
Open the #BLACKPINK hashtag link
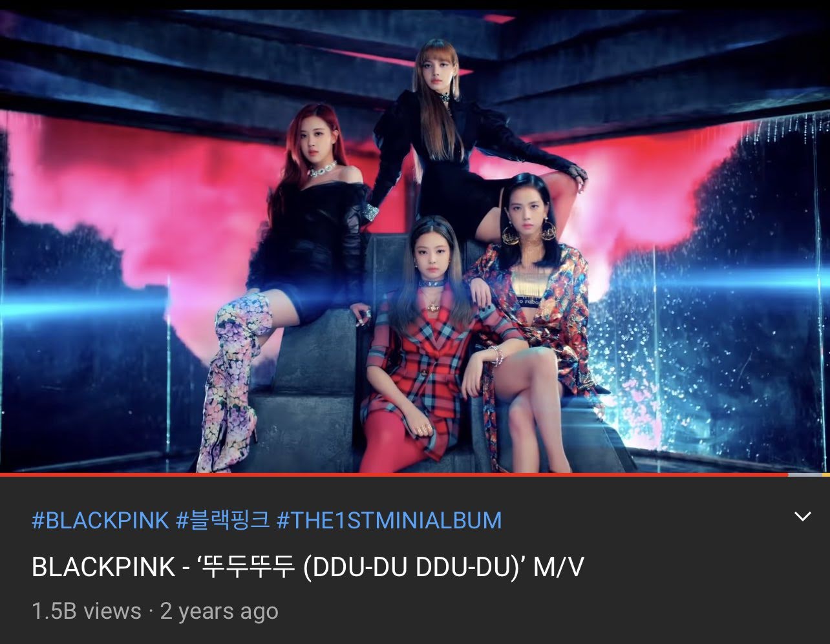point(100,520)
